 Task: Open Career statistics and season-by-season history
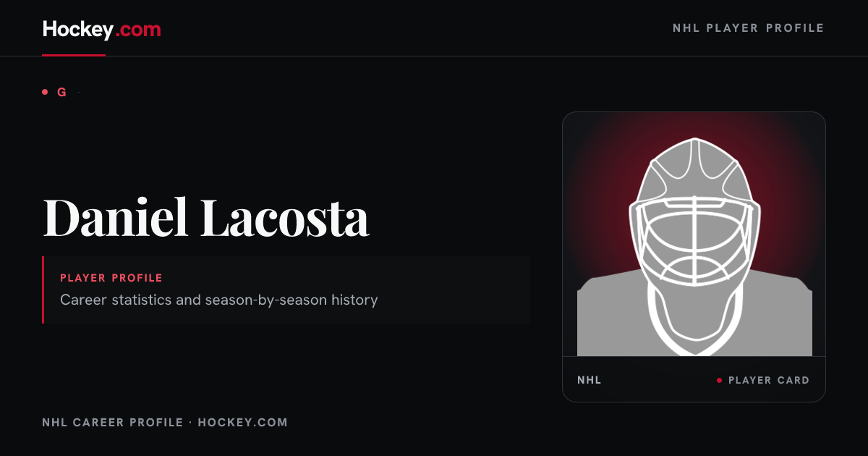(219, 299)
